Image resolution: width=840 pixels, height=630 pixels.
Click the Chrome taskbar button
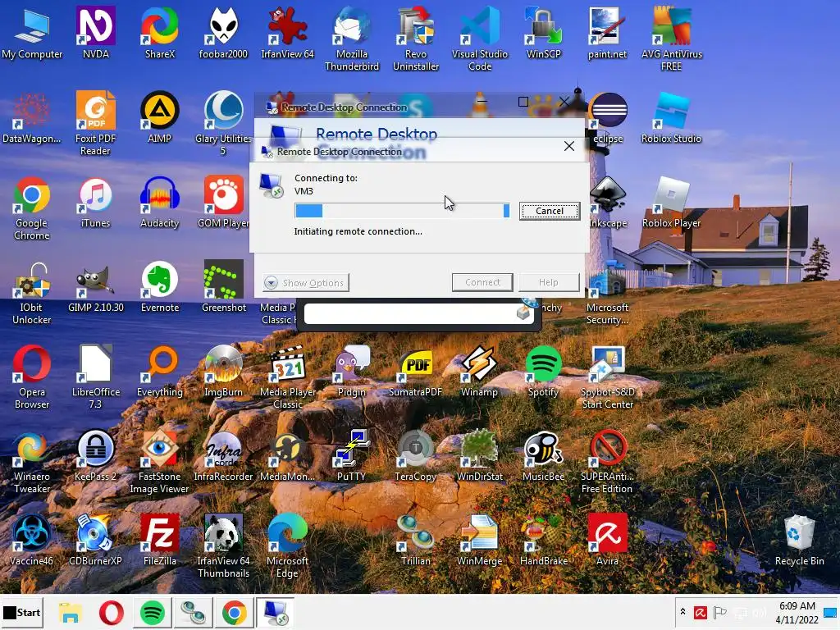[234, 612]
